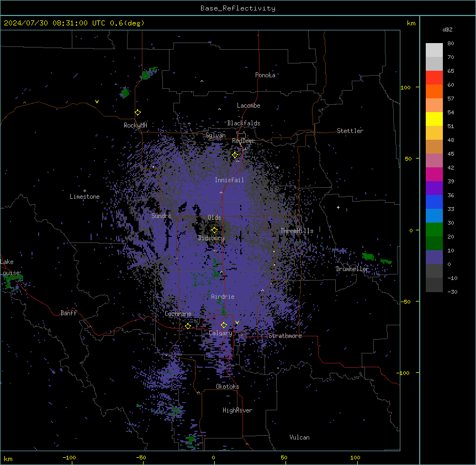
Task: Pick the magenta 39-42 dBZ legend swatch
Action: tap(434, 174)
